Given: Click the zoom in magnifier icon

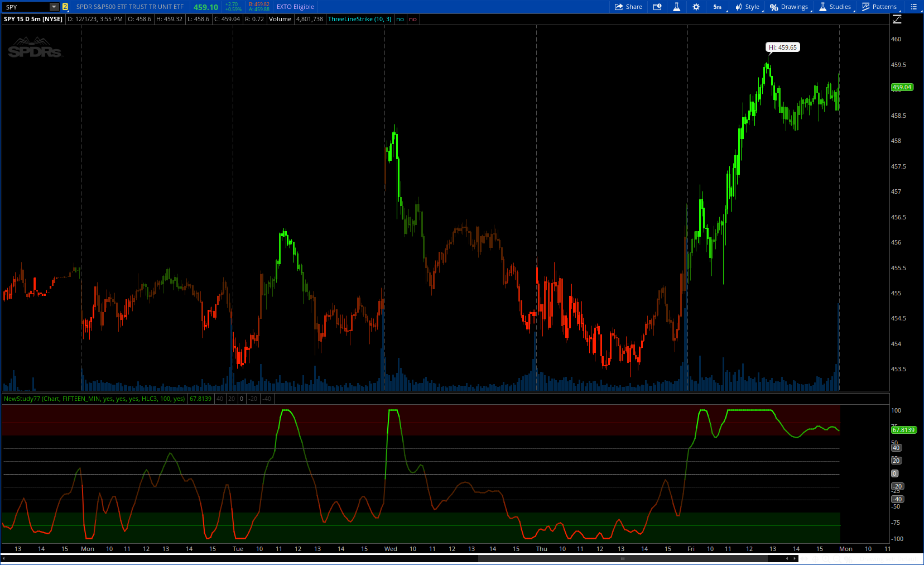Looking at the screenshot, I should [x=826, y=559].
